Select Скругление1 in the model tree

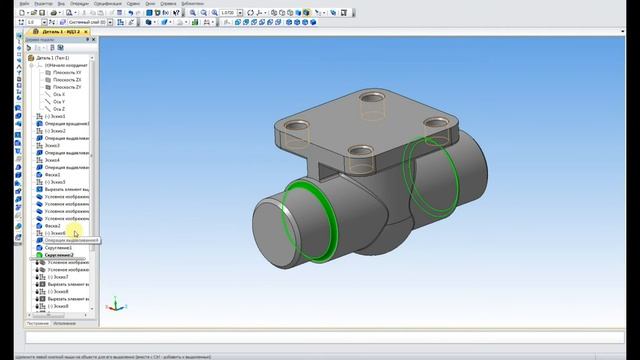pos(58,248)
